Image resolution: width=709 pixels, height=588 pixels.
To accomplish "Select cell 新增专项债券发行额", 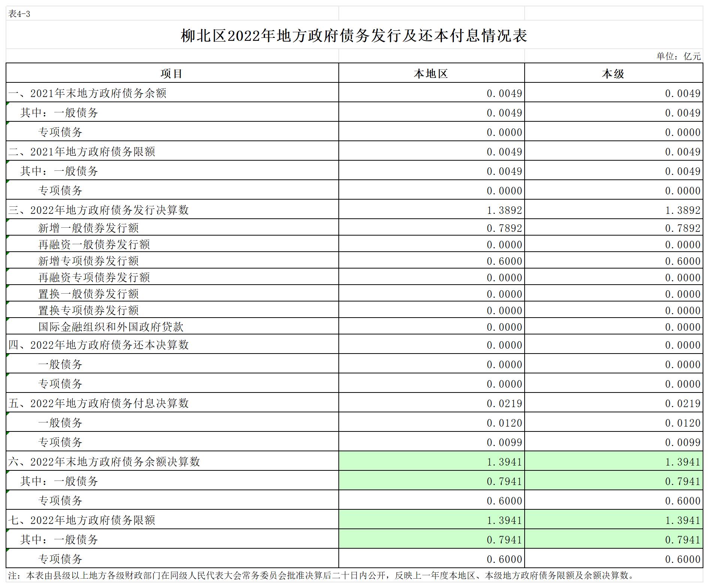I will pyautogui.click(x=172, y=260).
